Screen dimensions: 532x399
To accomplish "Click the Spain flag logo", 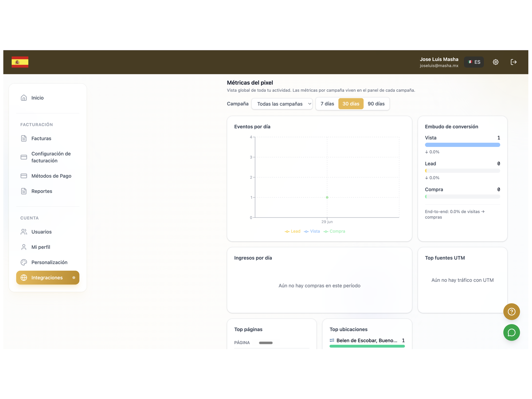I will pyautogui.click(x=20, y=62).
